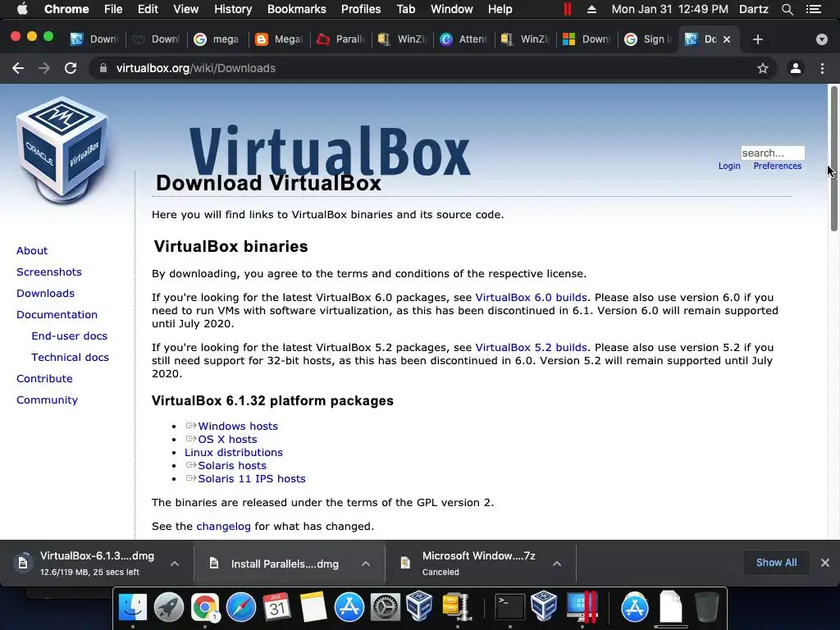The image size is (840, 630).
Task: Go forward in browser history
Action: 44,68
